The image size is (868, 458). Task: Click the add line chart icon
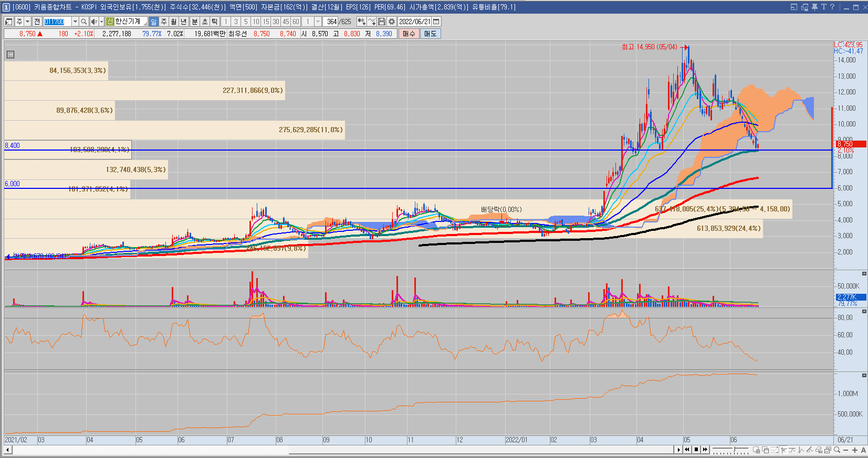tap(372, 22)
